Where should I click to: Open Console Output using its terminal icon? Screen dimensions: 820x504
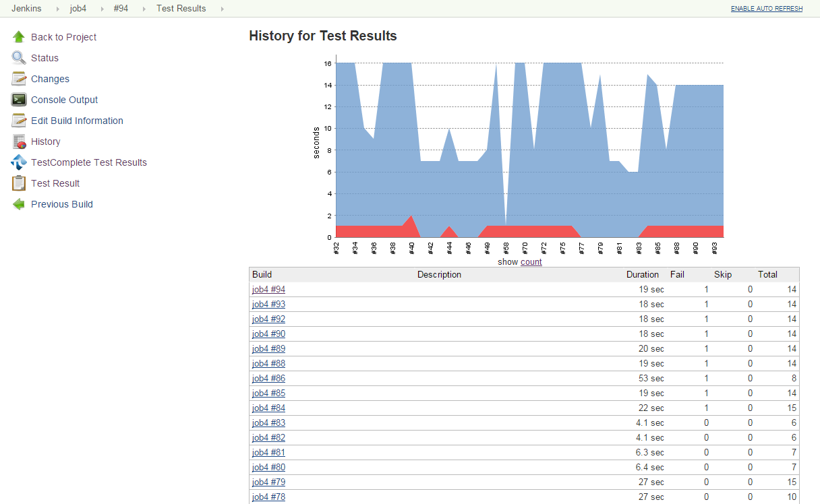coord(19,99)
